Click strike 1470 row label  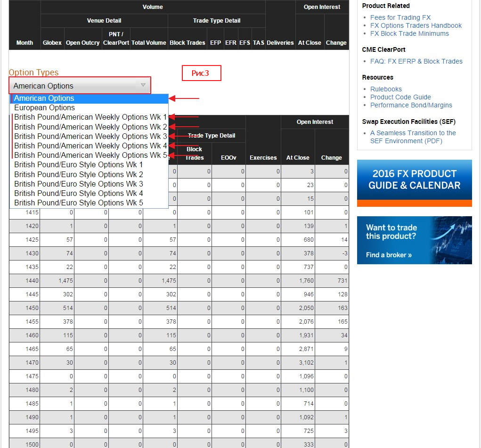(x=32, y=363)
